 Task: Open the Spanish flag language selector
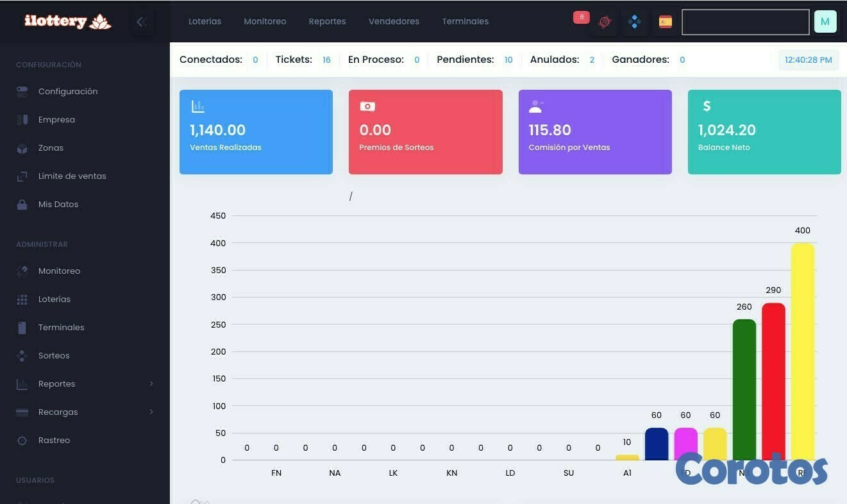pos(665,21)
